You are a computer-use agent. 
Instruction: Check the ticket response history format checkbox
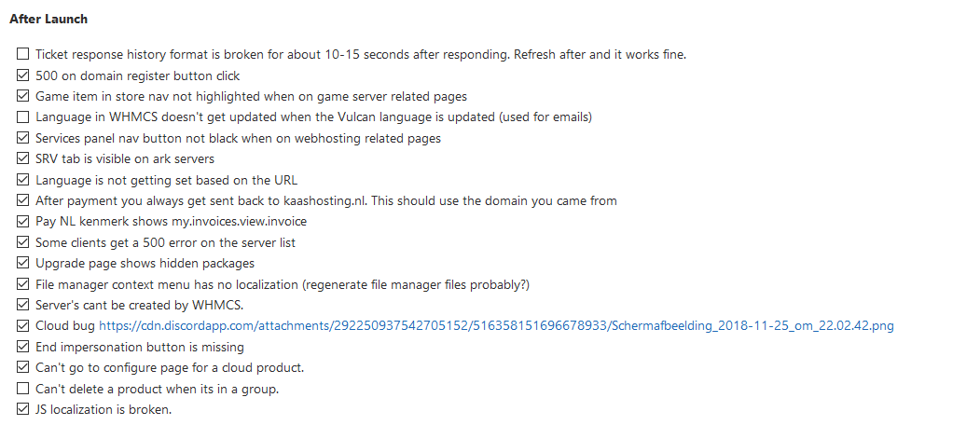pyautogui.click(x=23, y=55)
